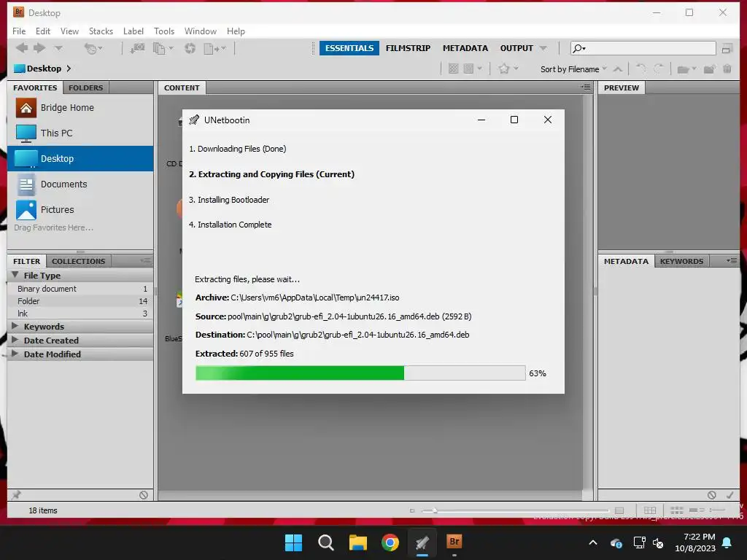This screenshot has width=747, height=560.
Task: Click the rotate clockwise icon
Action: [659, 69]
